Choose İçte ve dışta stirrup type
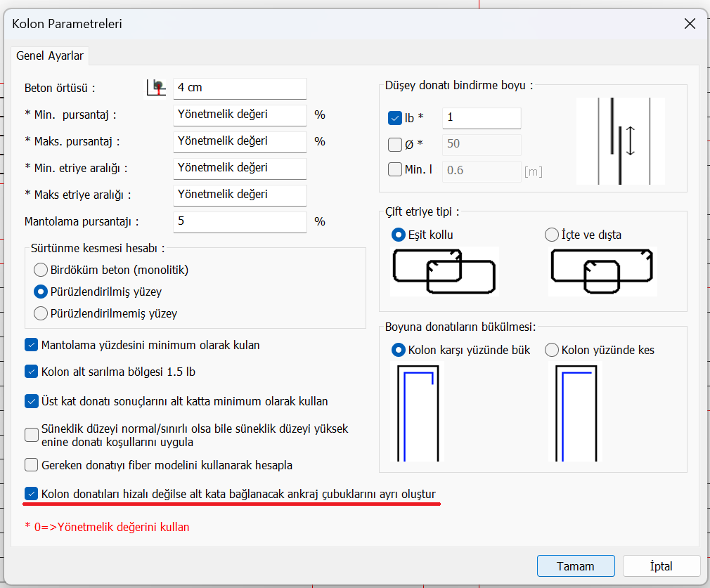This screenshot has width=710, height=588. 552,235
